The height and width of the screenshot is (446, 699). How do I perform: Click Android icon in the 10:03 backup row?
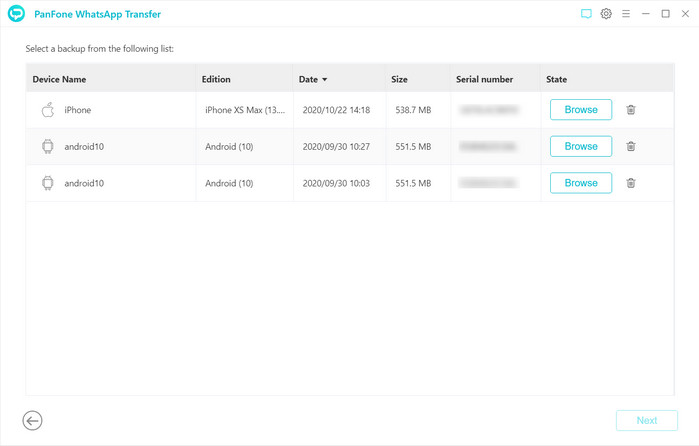coord(48,183)
